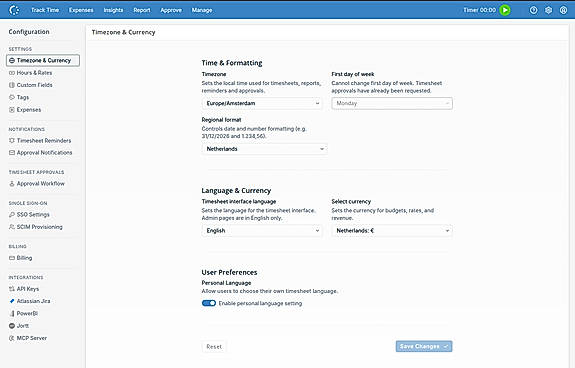Click the Time & Formatting heading
Viewport: 575px width, 368px height.
tap(232, 63)
